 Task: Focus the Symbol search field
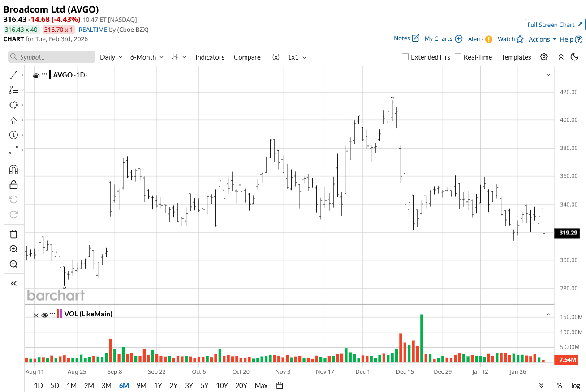click(x=52, y=57)
